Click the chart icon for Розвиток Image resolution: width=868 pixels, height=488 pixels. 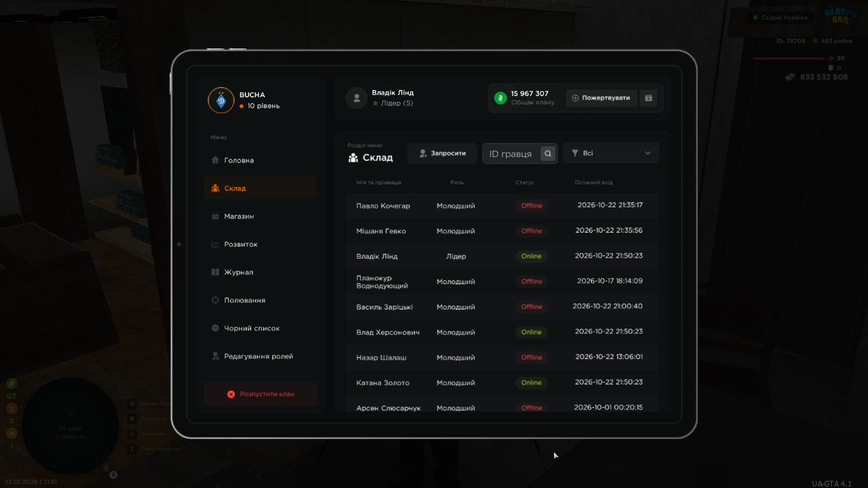[x=215, y=244]
